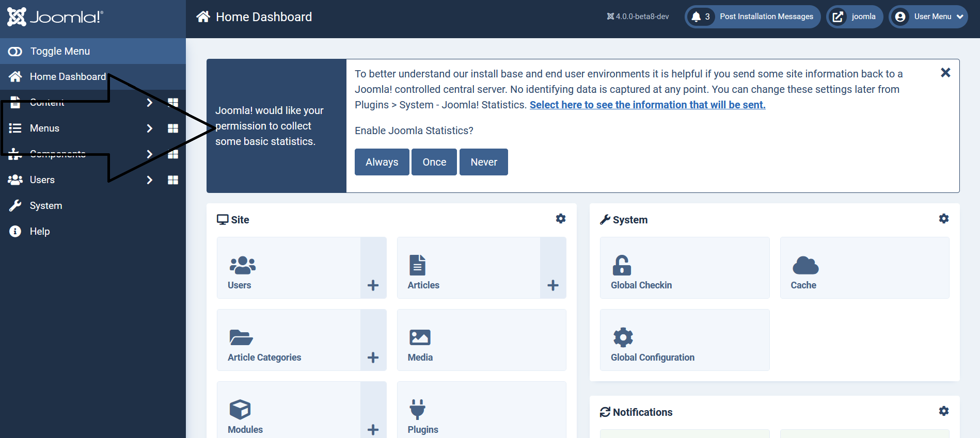Open the Users quick icon card
980x438 pixels.
[289, 268]
